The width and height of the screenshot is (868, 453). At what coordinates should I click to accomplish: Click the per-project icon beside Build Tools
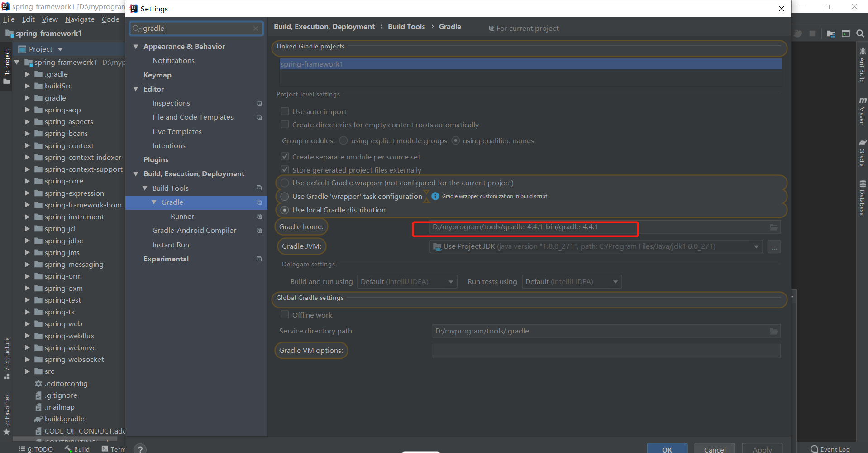259,188
